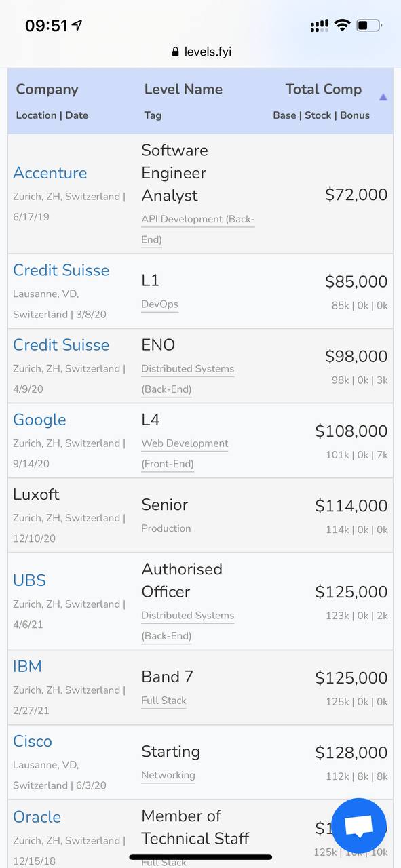Tap the cellular signal bars icon
This screenshot has width=401, height=868.
click(x=319, y=26)
